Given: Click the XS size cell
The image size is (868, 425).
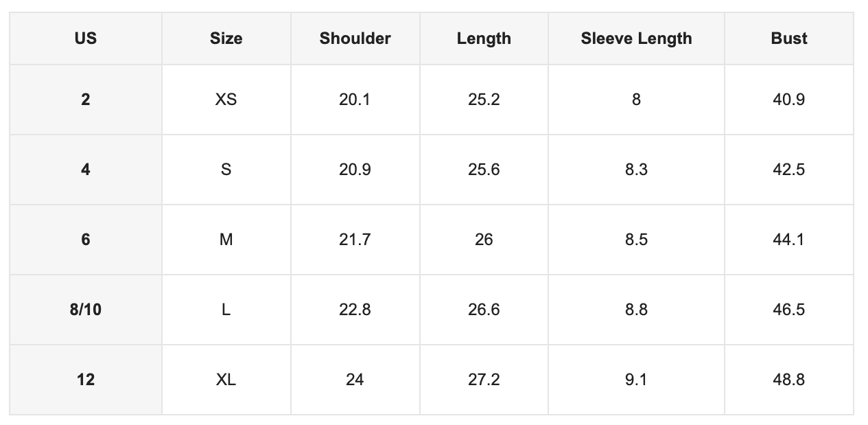Looking at the screenshot, I should (226, 100).
